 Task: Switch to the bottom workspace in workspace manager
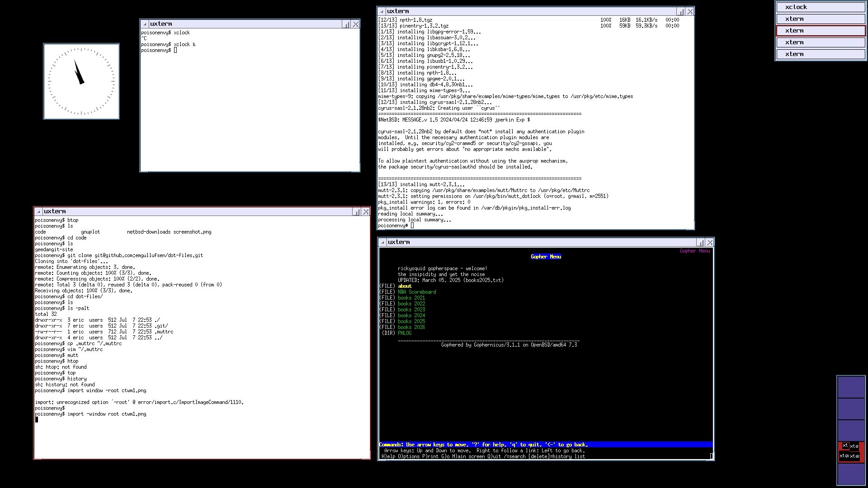(x=851, y=474)
